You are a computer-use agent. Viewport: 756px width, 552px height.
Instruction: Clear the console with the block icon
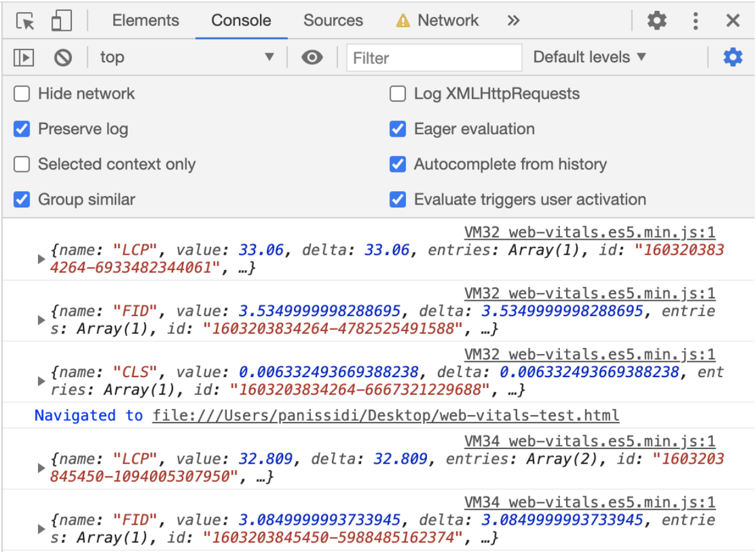tap(63, 57)
